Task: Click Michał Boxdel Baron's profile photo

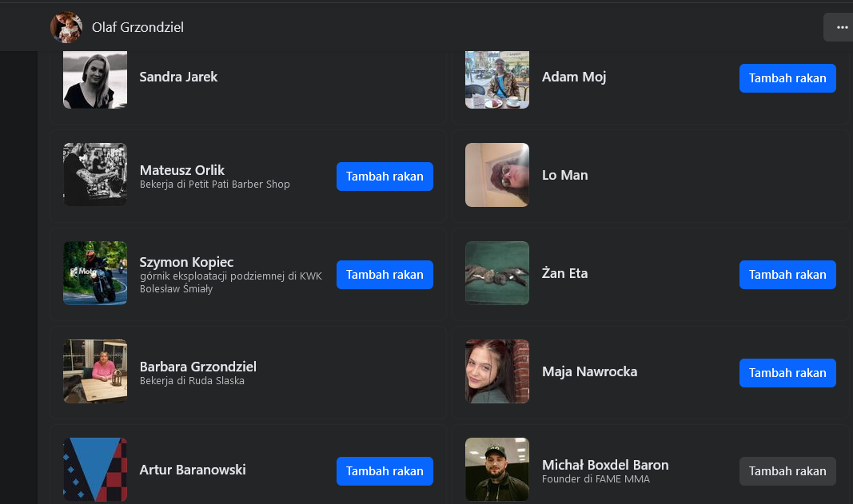Action: [x=497, y=470]
